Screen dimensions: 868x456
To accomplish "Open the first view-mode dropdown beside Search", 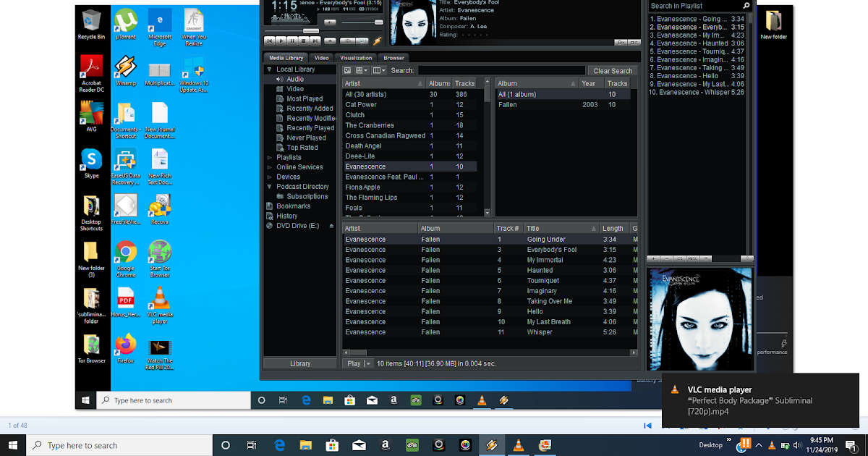I will point(362,71).
